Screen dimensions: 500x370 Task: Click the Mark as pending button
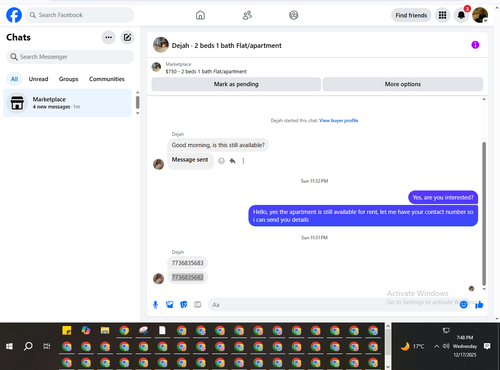click(x=236, y=84)
